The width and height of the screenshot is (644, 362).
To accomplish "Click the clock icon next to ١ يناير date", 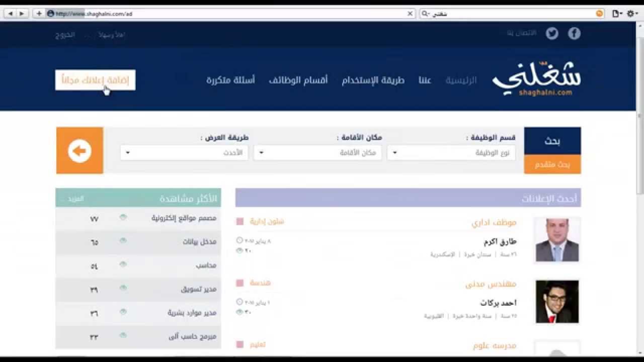I will point(239,302).
